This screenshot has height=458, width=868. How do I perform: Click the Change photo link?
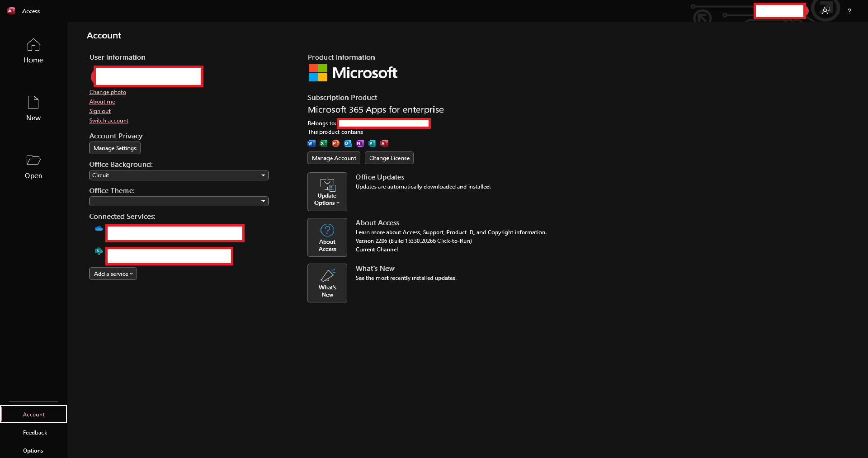tap(108, 92)
